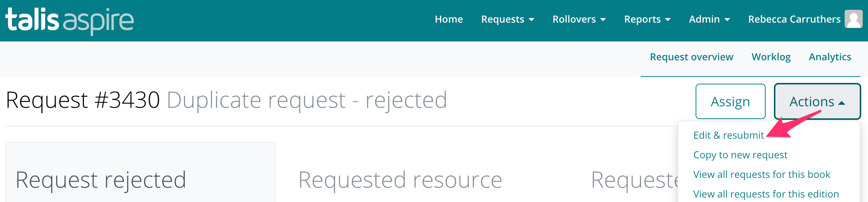The image size is (868, 202).
Task: Open the user avatar icon
Action: coord(853,19)
